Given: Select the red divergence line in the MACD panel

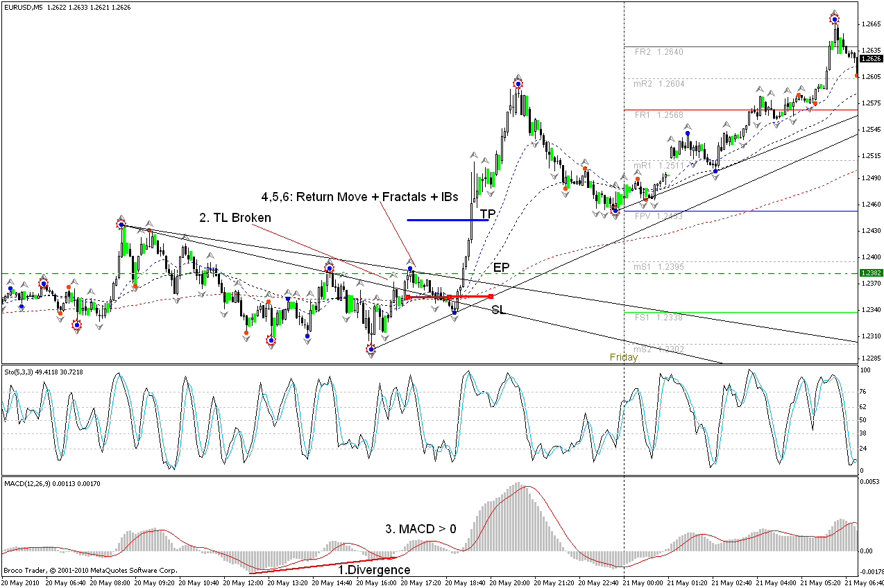Looking at the screenshot, I should [x=323, y=565].
